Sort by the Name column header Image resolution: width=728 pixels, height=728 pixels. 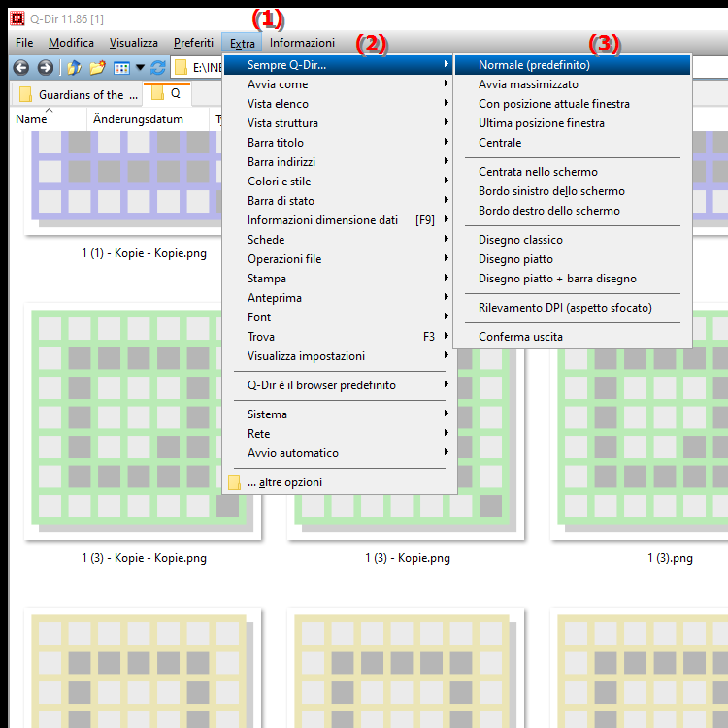(x=48, y=119)
